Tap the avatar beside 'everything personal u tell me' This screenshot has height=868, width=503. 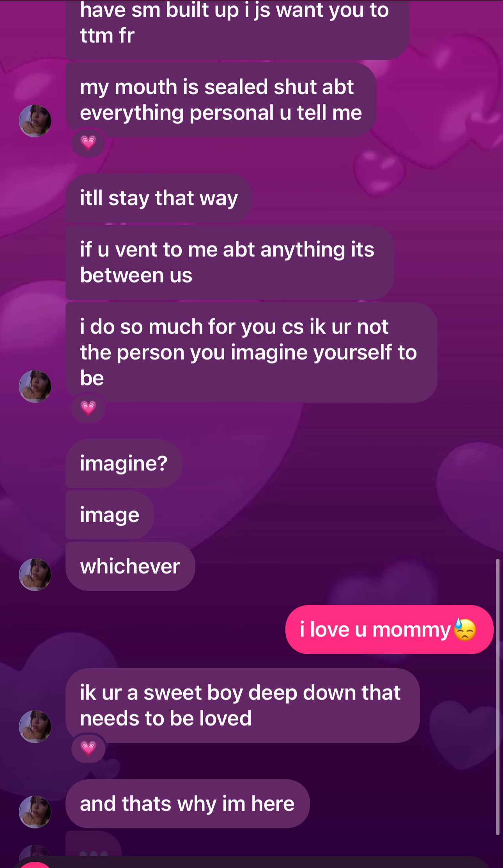coord(35,121)
